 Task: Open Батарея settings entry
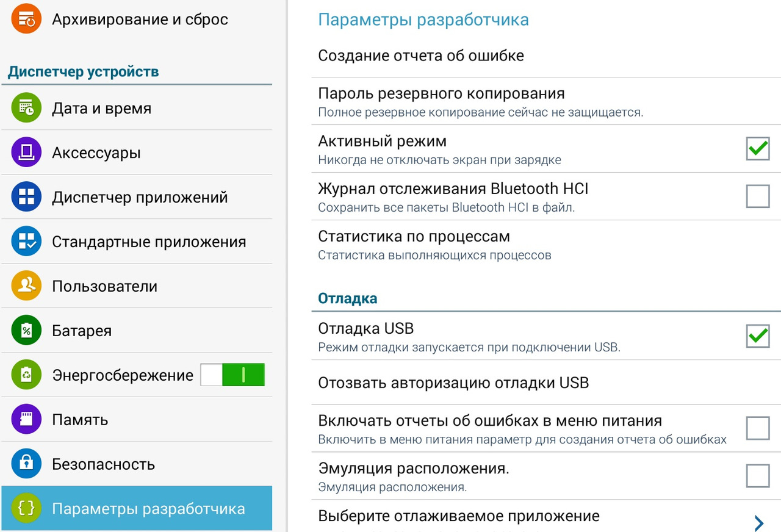(x=137, y=331)
